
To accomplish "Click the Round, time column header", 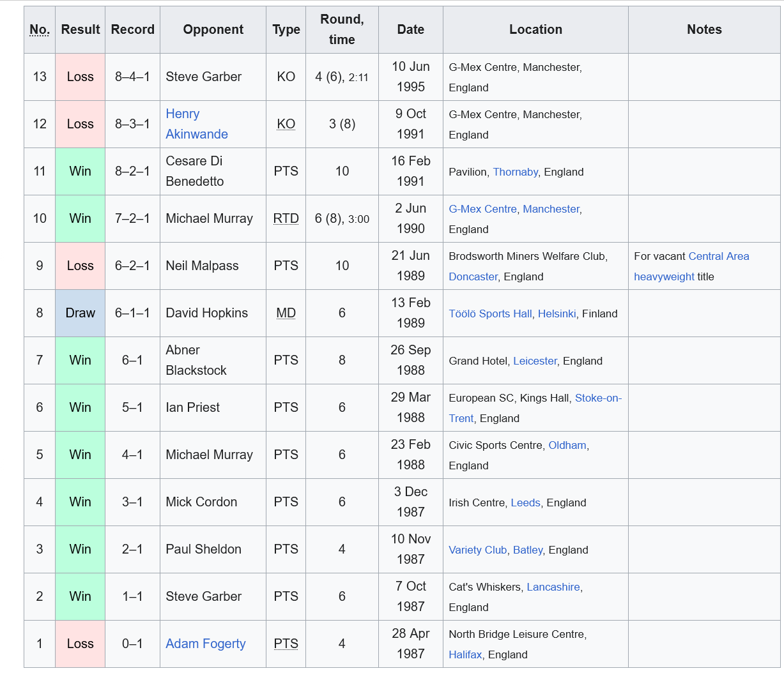I will click(342, 29).
